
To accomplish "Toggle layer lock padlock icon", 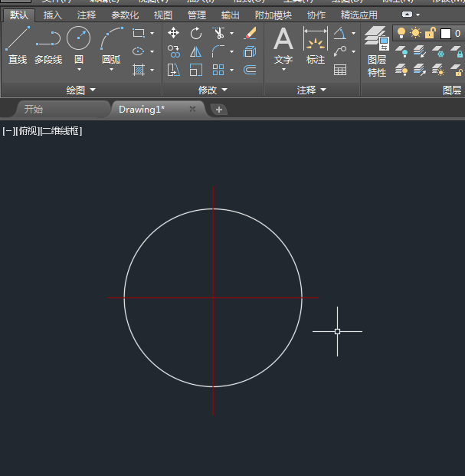I will (x=431, y=33).
